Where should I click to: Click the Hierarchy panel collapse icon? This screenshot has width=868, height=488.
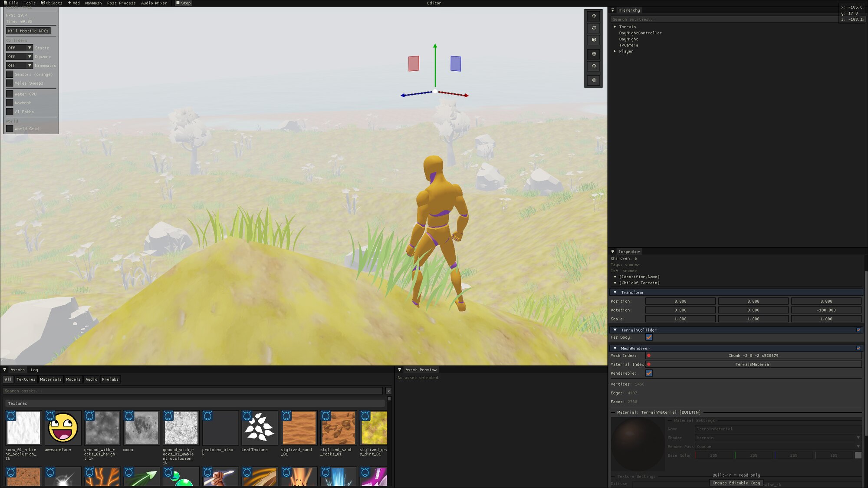pos(612,10)
